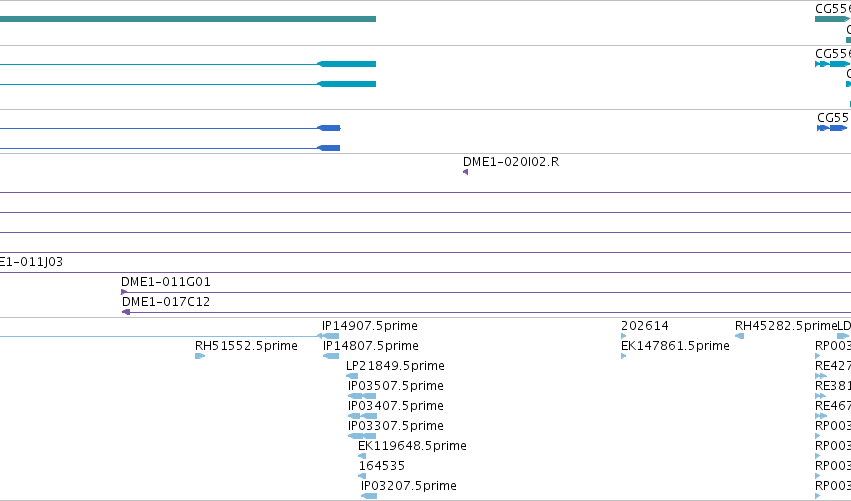Viewport: 851px width, 501px height.
Task: Select the DME1-011G01 feature label
Action: pos(166,282)
